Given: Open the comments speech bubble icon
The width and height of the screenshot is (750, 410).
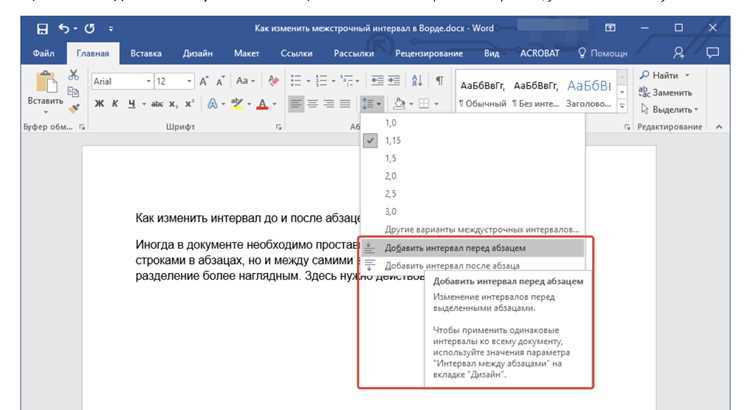Looking at the screenshot, I should point(712,53).
